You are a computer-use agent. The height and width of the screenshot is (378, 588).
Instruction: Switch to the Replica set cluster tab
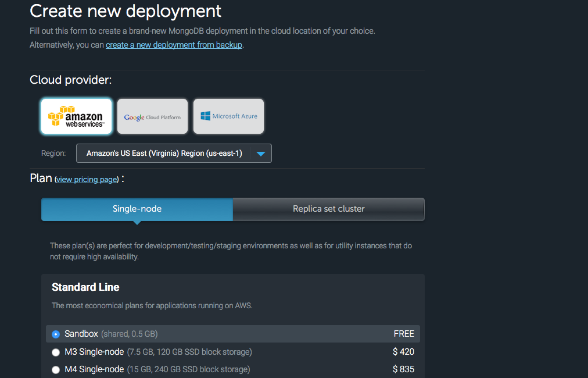click(x=328, y=209)
